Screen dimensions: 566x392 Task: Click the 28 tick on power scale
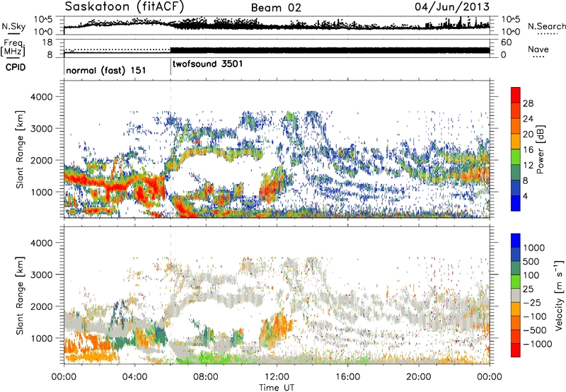[528, 103]
